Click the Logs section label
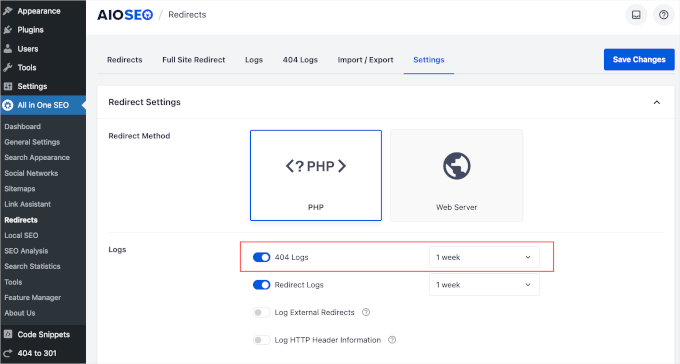The width and height of the screenshot is (680, 364). tap(117, 249)
